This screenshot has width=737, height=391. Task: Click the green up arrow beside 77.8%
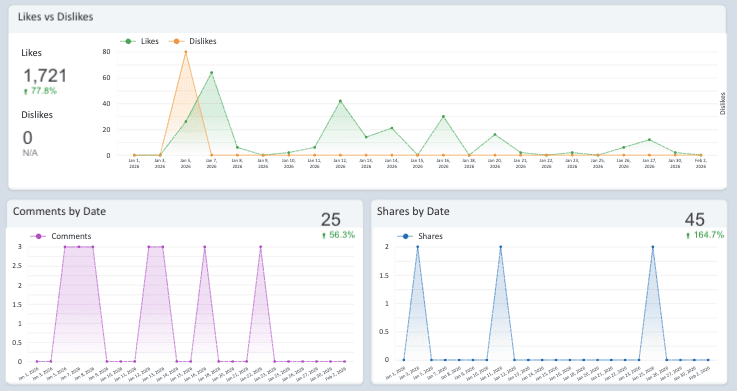tap(26, 92)
